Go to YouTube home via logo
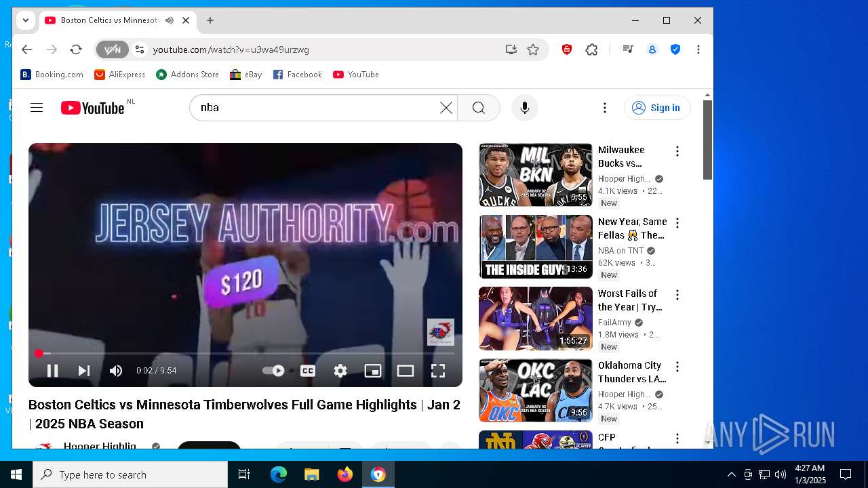Screen dimensions: 868x488 [93, 108]
